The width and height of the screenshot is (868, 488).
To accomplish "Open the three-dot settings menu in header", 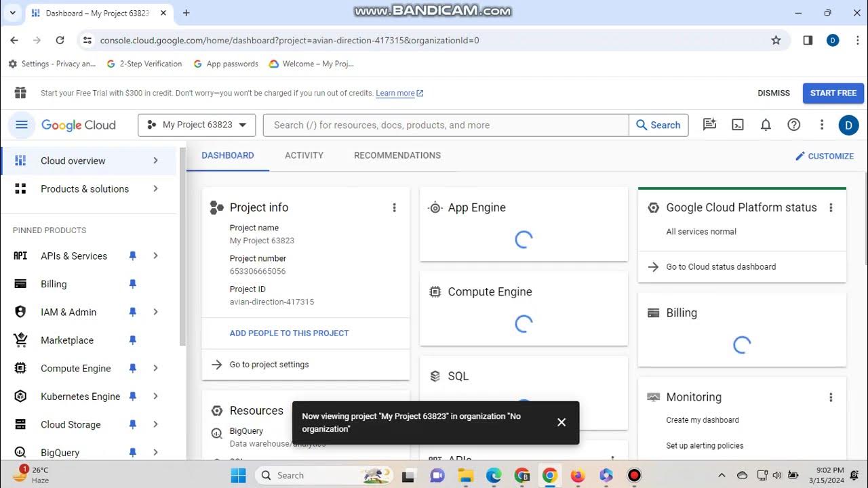I will click(821, 125).
